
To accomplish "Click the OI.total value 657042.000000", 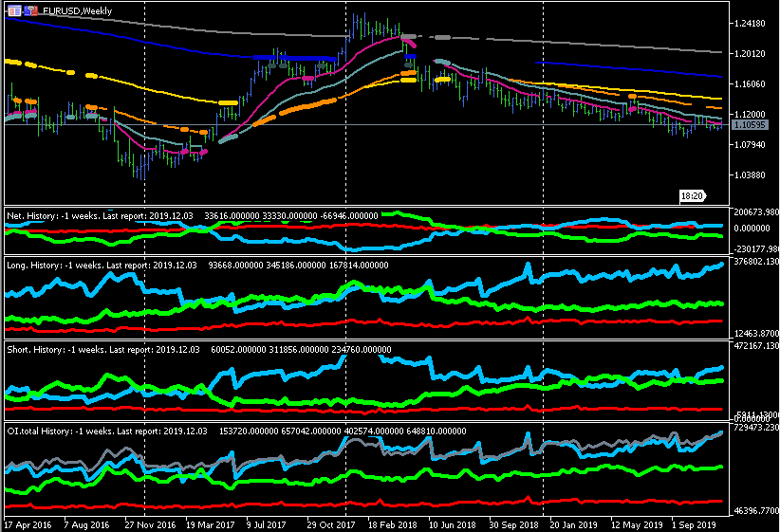I will pyautogui.click(x=311, y=431).
